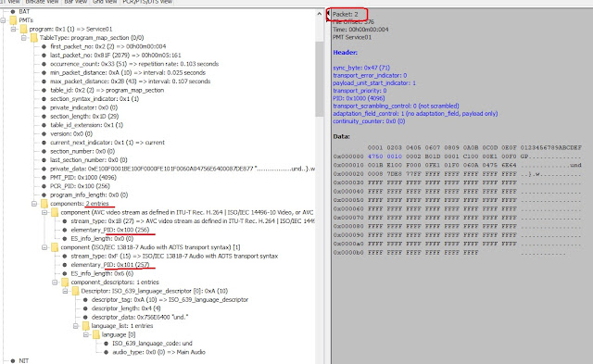Viewport: 593px width, 364px height.
Task: Click the continuity_counter header field
Action: click(369, 121)
